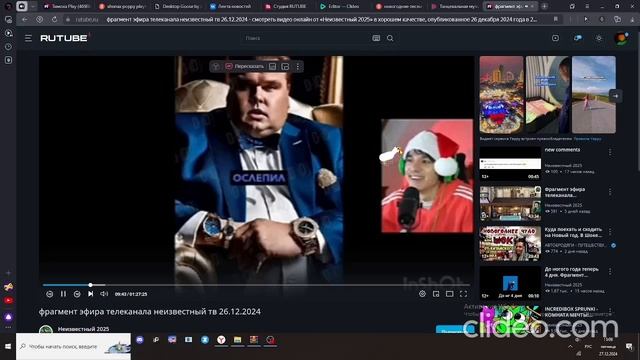Screen dimensions: 640x360
Task: Open the blue chat notifications icon in header
Action: (x=578, y=38)
